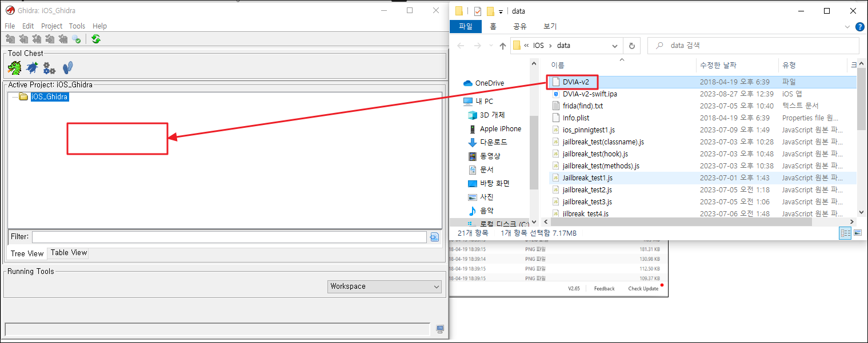The width and height of the screenshot is (868, 343).
Task: Select 바탕 화면 in the navigation pane
Action: [x=489, y=183]
